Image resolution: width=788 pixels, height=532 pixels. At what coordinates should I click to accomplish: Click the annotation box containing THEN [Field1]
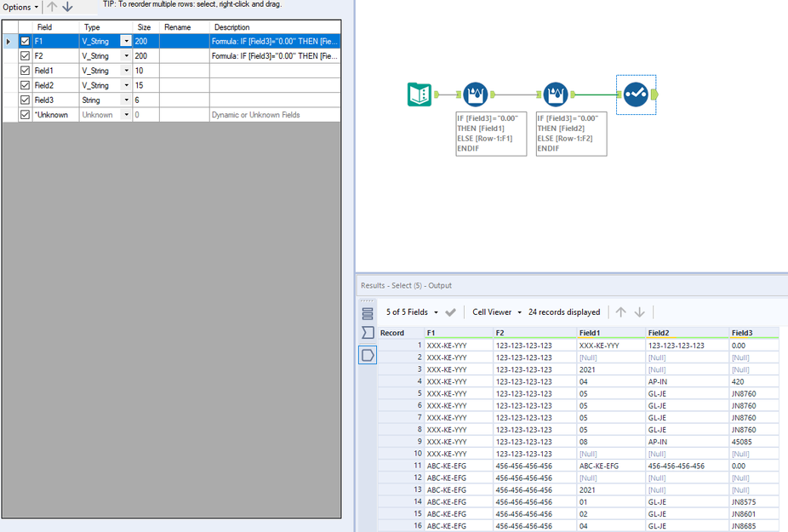pos(491,134)
